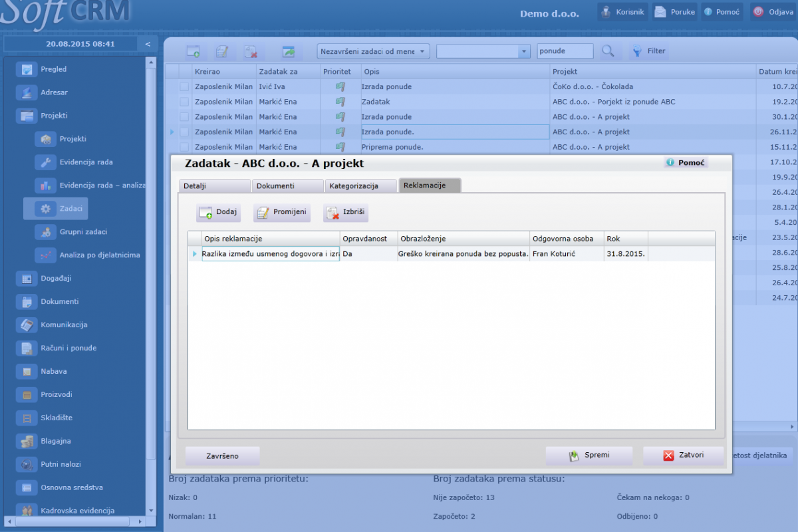
Task: Click the search magnifier icon
Action: click(608, 51)
